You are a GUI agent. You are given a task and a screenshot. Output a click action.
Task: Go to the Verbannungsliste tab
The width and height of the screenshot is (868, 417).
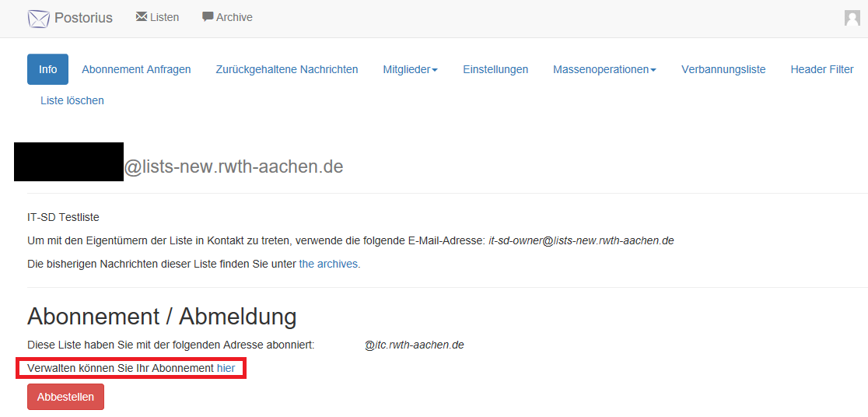click(723, 69)
